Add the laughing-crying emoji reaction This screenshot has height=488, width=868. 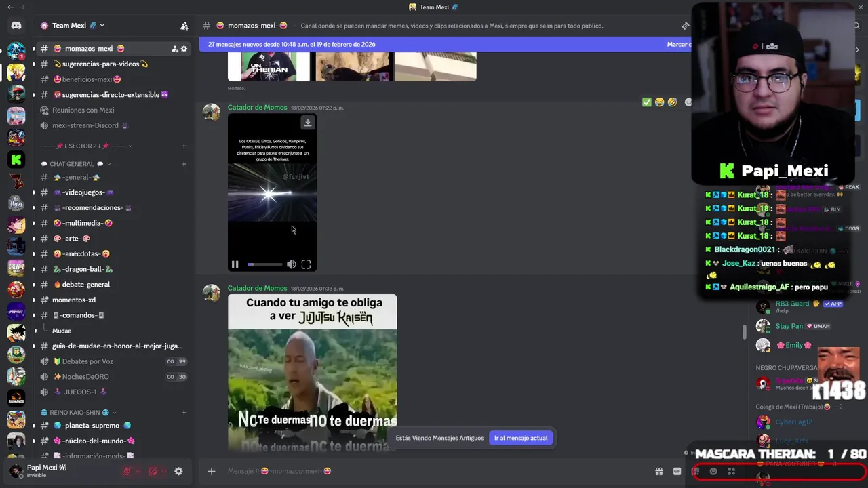pyautogui.click(x=659, y=102)
